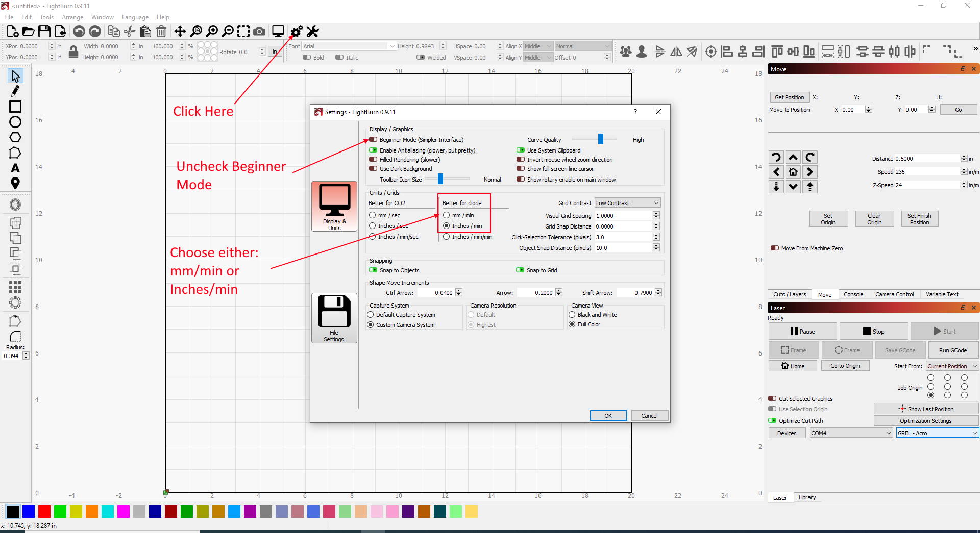Viewport: 980px width, 533px height.
Task: Open Optimization Settings
Action: (x=925, y=421)
